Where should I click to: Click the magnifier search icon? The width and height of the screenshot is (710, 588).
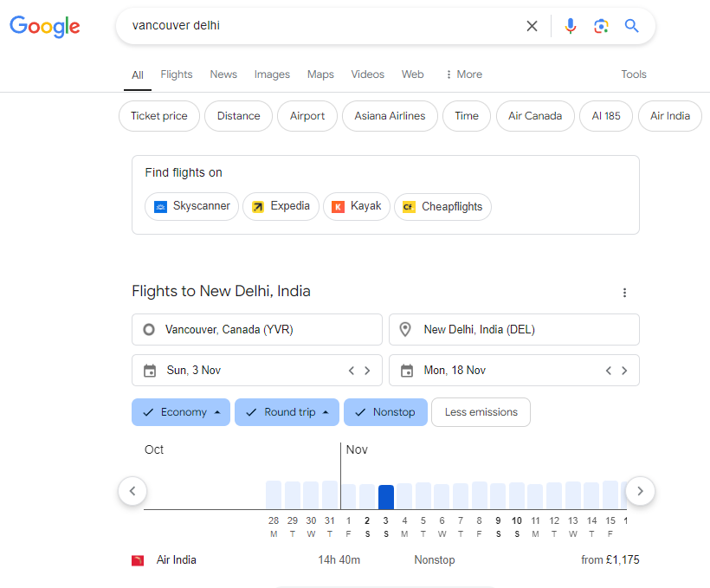(x=632, y=26)
